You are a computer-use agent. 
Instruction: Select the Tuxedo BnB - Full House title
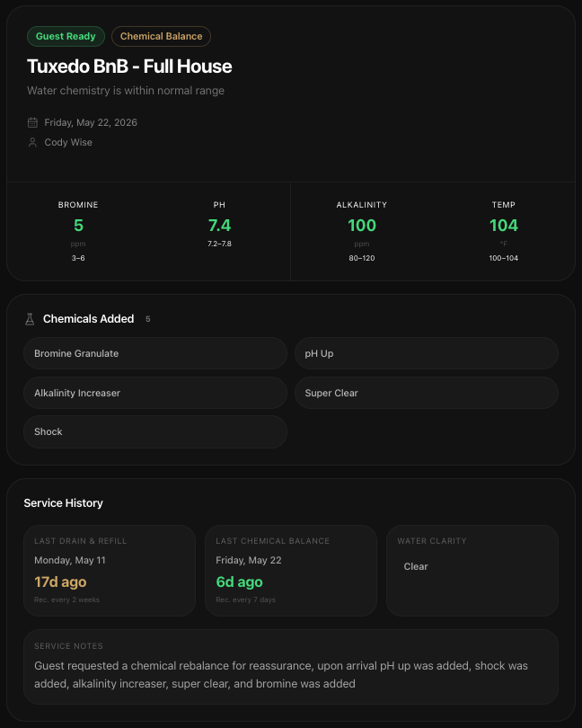(x=129, y=67)
